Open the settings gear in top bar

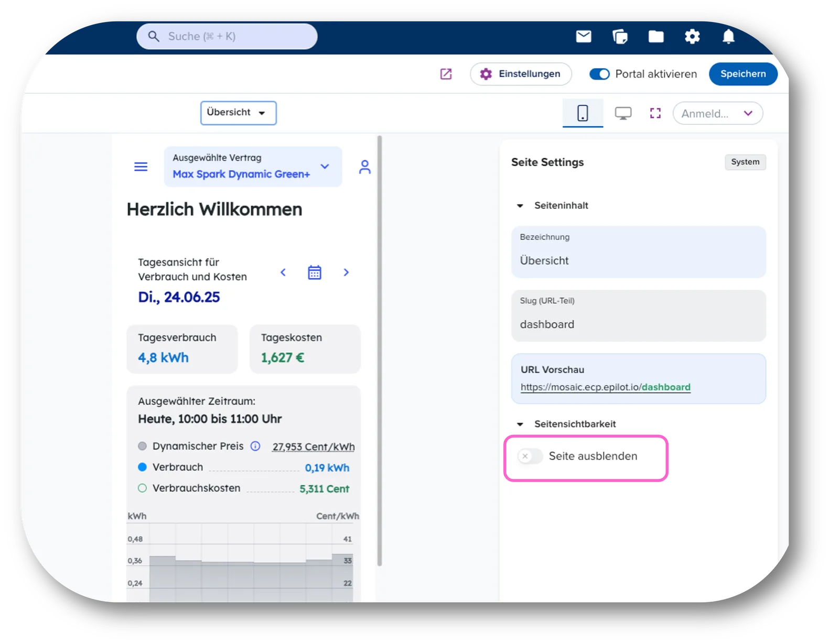(x=692, y=37)
